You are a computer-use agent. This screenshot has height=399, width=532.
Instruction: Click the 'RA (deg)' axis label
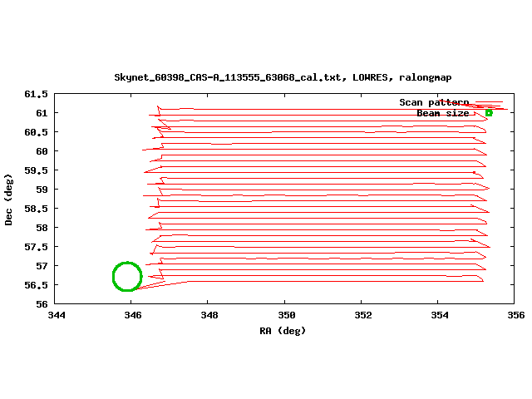tap(283, 331)
